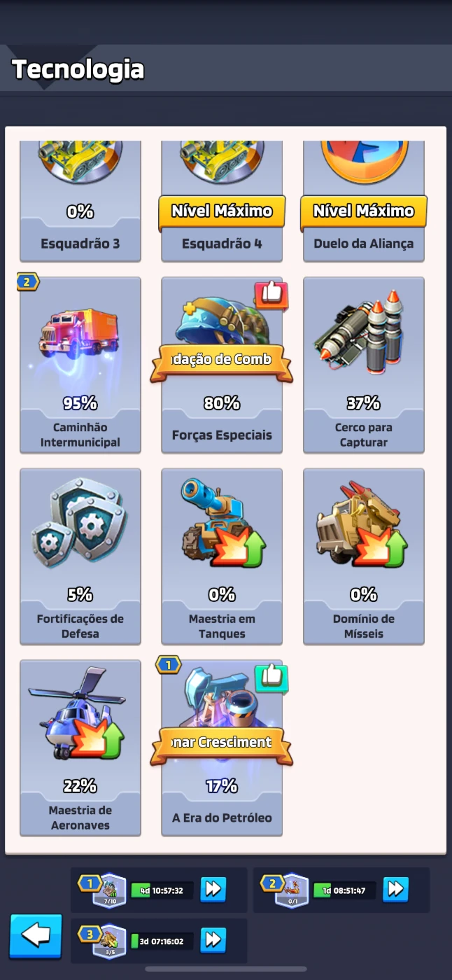452x980 pixels.
Task: Select Duelo da Aliança technology
Action: 363,201
